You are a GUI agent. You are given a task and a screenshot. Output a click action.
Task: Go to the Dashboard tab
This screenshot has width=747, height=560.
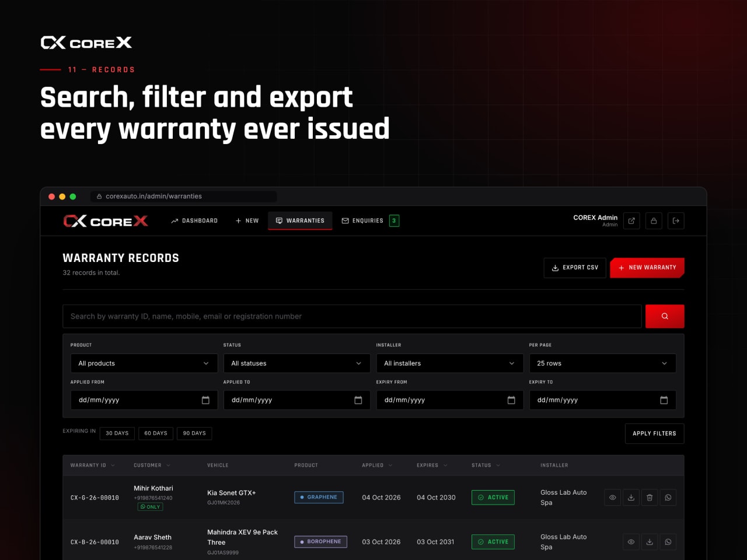click(x=194, y=220)
